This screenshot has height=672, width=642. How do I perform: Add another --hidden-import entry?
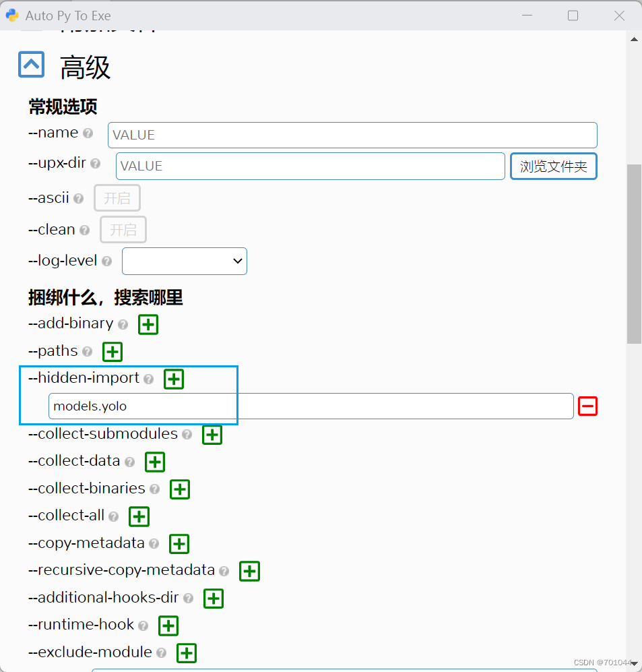pos(174,379)
